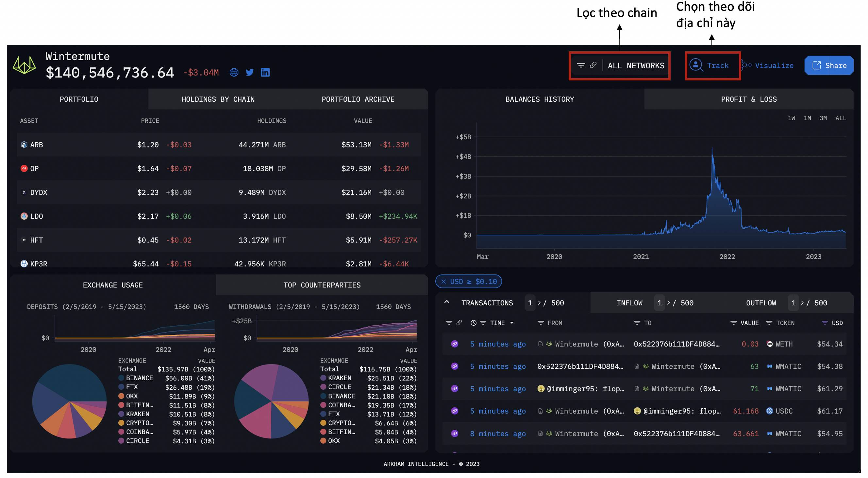Click Polygon chain icon on the 8 minutes ago row
This screenshot has height=478, width=868.
point(455,434)
